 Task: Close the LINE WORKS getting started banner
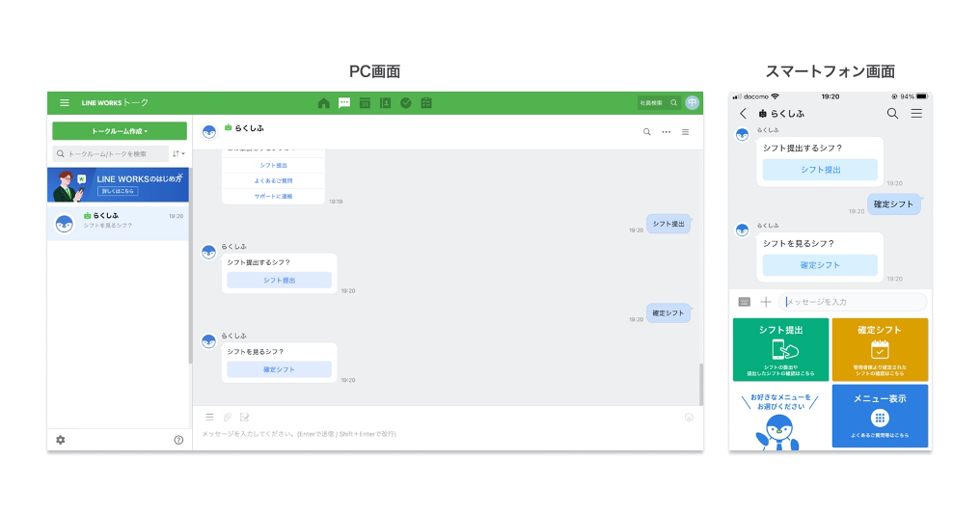pos(179,176)
